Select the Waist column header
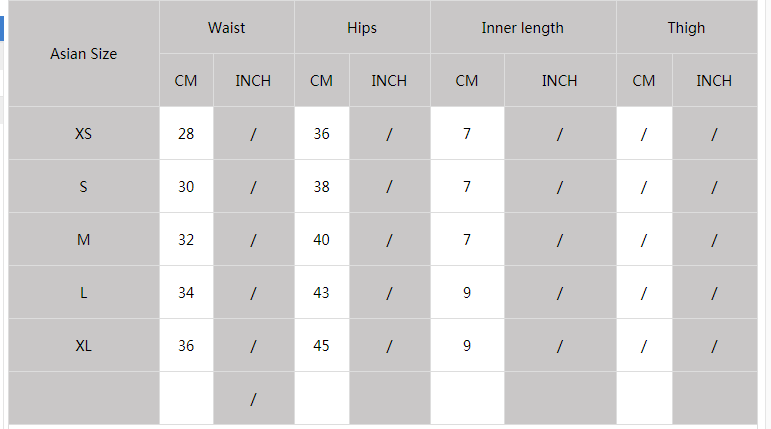This screenshot has height=429, width=771. [227, 28]
